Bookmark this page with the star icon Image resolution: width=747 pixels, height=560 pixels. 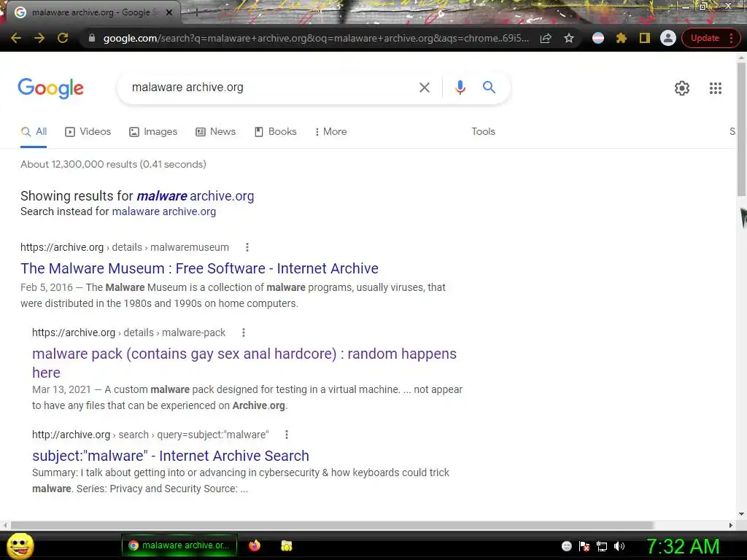[x=569, y=38]
